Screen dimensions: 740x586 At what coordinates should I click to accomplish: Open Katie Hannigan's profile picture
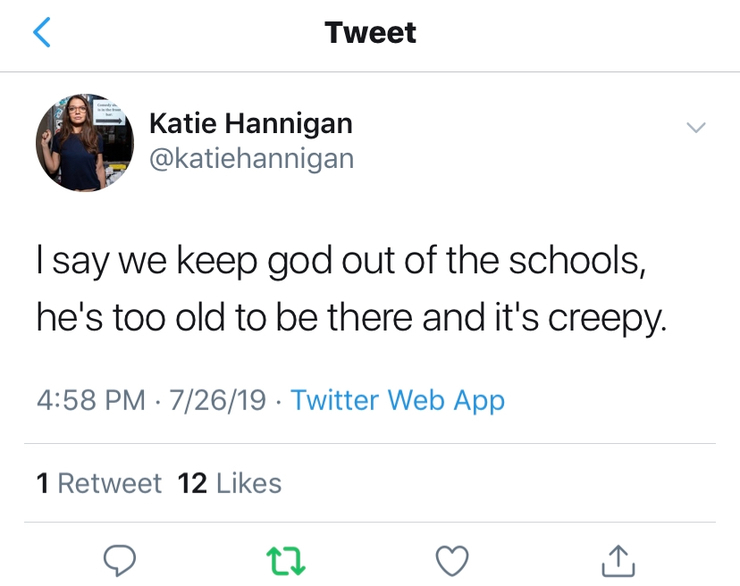pos(85,142)
